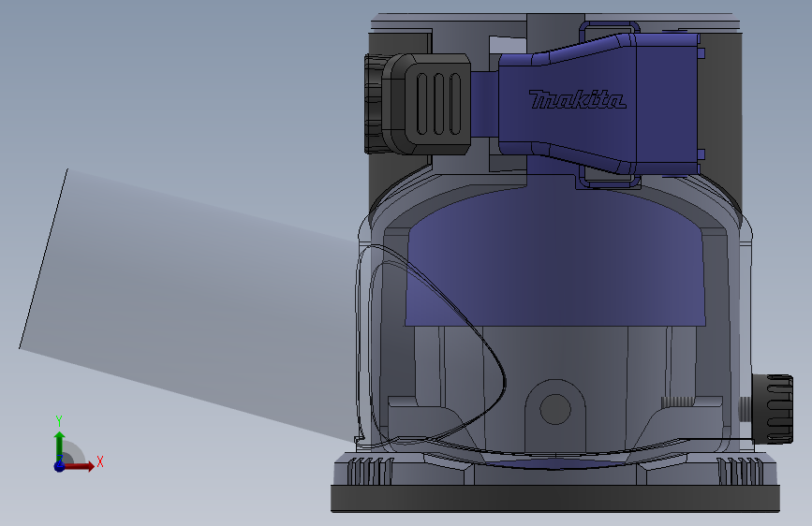Select the left vent slots on base

coord(368,471)
